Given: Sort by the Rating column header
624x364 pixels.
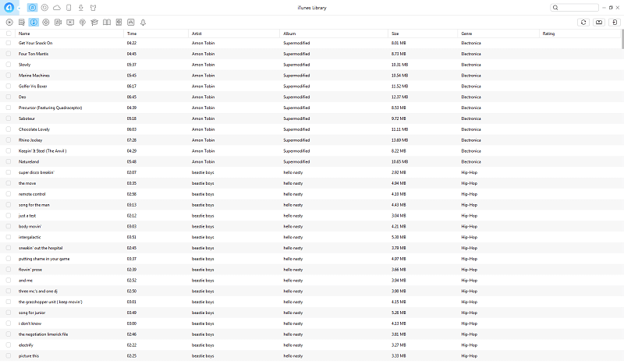Looking at the screenshot, I should (580, 34).
